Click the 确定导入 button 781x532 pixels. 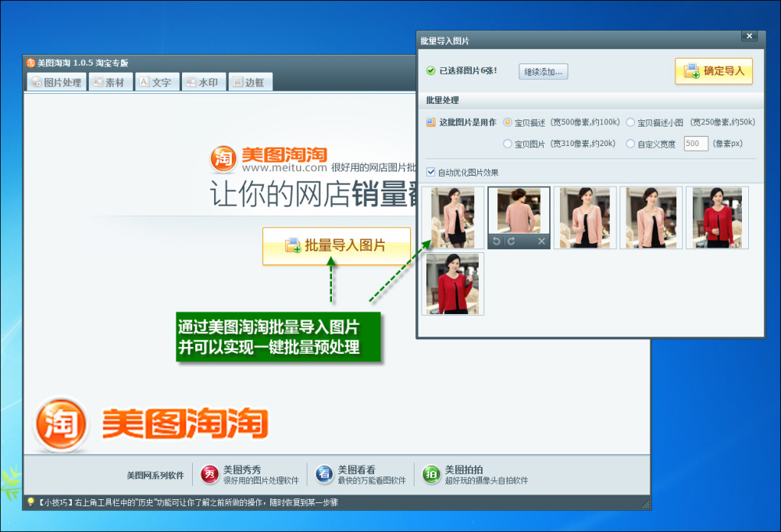[x=713, y=71]
